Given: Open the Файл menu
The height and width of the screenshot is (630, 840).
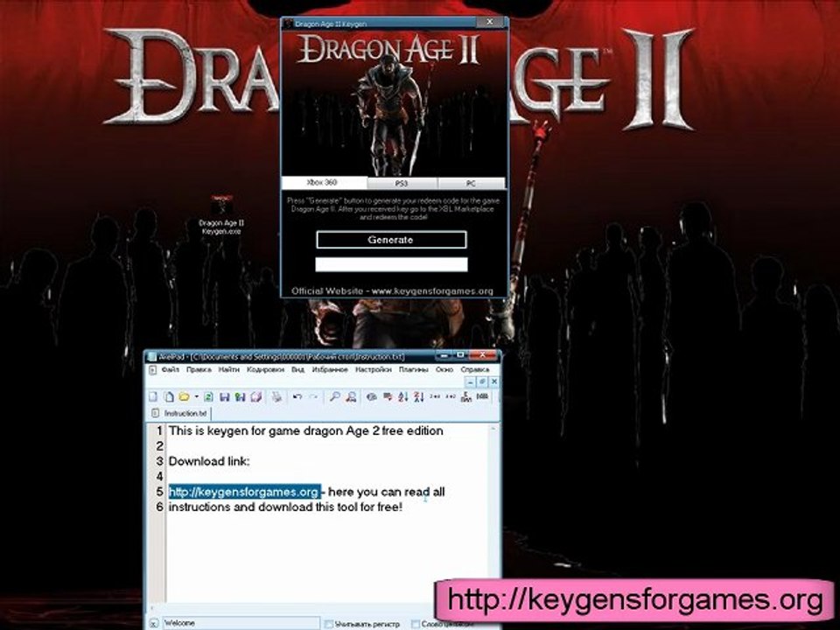Looking at the screenshot, I should tap(171, 369).
